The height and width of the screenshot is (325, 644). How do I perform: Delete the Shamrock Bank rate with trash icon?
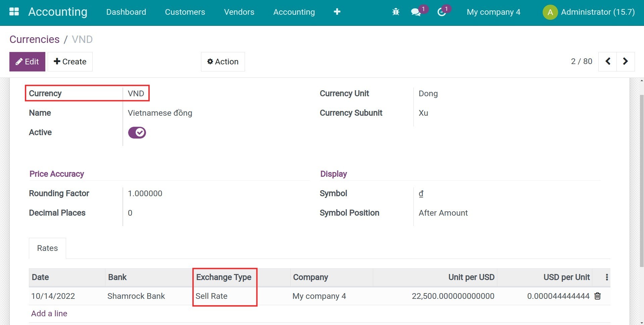[x=597, y=296]
